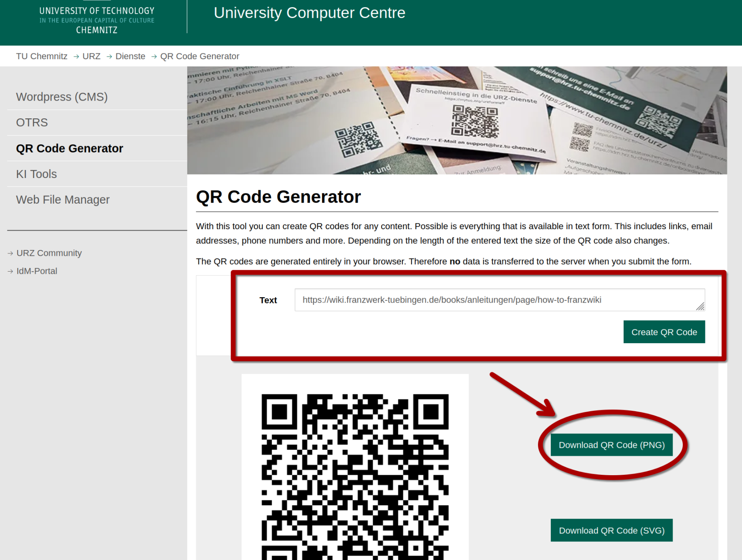Open the KI Tools page

36,174
